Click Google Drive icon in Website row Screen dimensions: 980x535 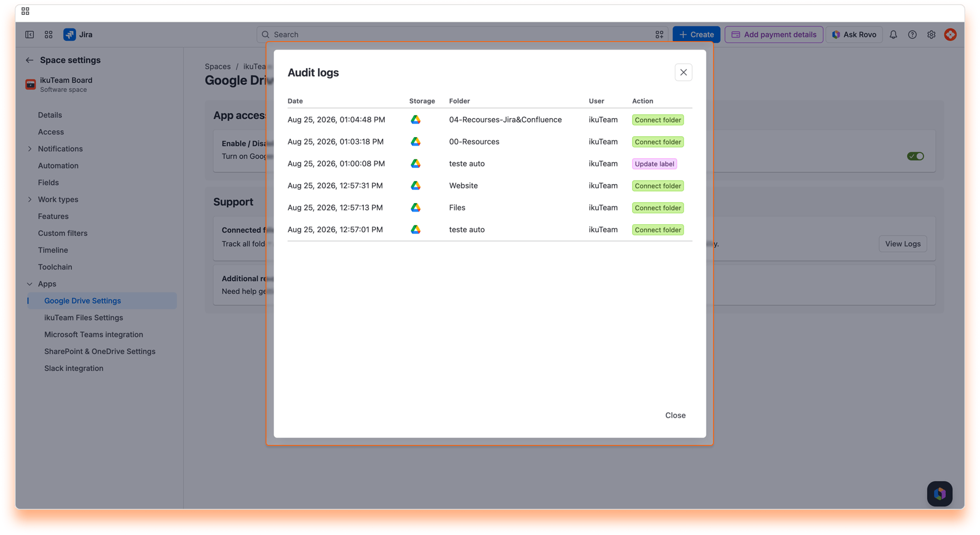click(x=416, y=186)
